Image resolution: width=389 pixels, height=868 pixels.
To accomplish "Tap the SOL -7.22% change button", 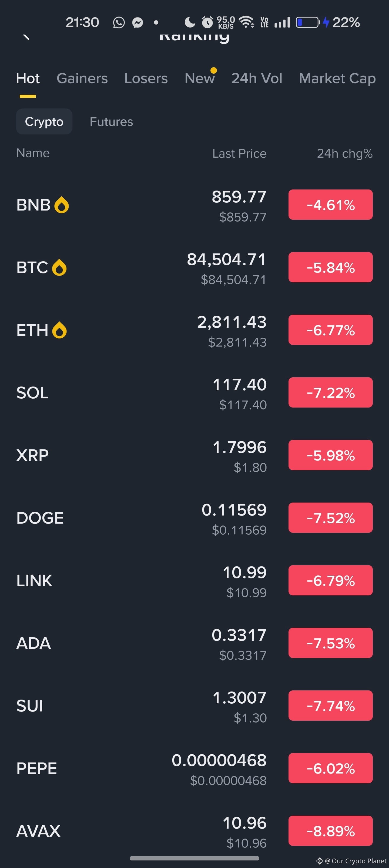I will pyautogui.click(x=330, y=392).
